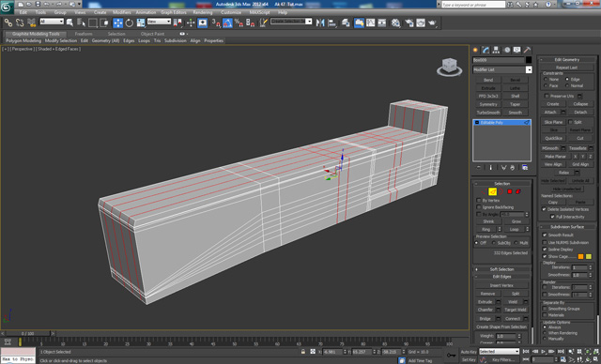Switch to the Object Paint ribbon tab
The height and width of the screenshot is (364, 601).
point(152,34)
